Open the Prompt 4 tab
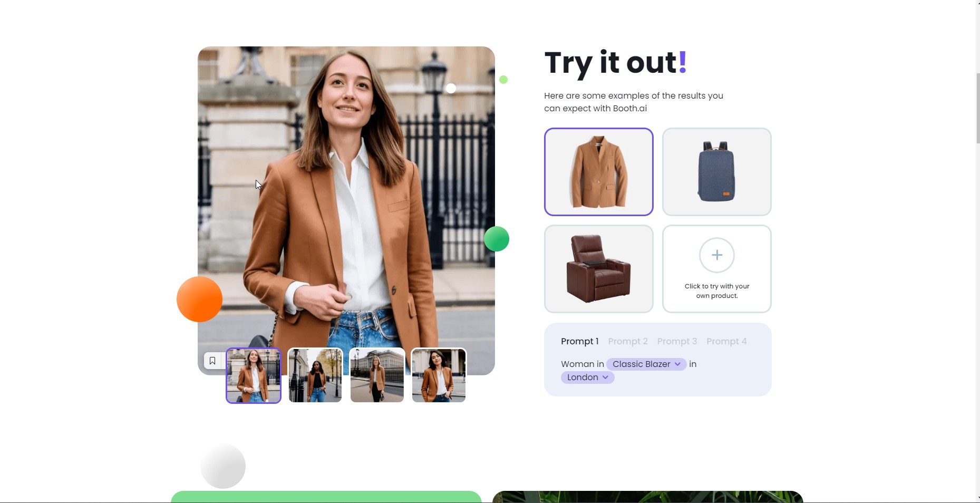 [x=726, y=342]
